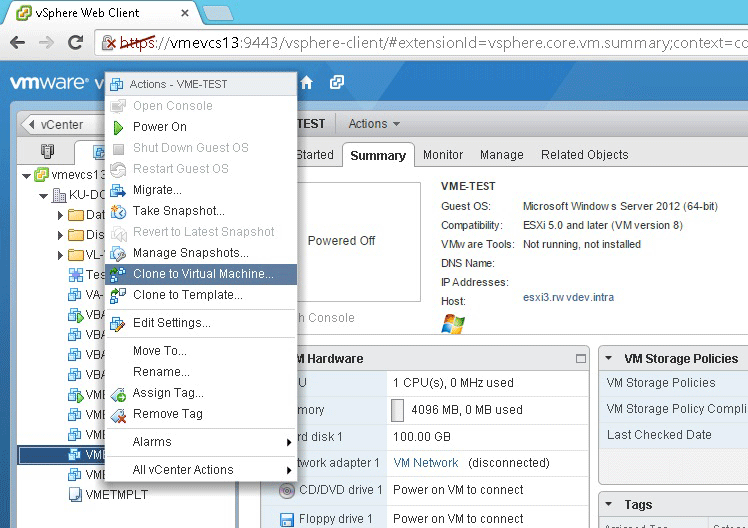Viewport: 748px width, 528px height.
Task: Open the Alarms submenu
Action: click(201, 442)
